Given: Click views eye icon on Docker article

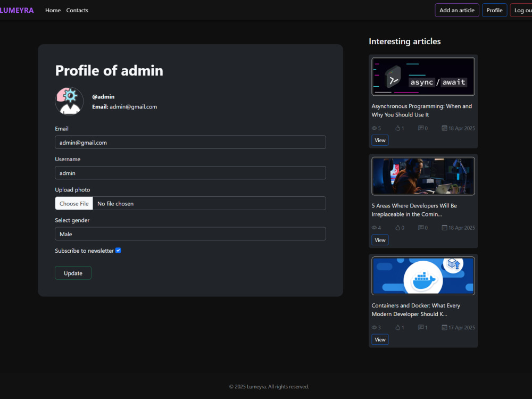Looking at the screenshot, I should tap(374, 327).
